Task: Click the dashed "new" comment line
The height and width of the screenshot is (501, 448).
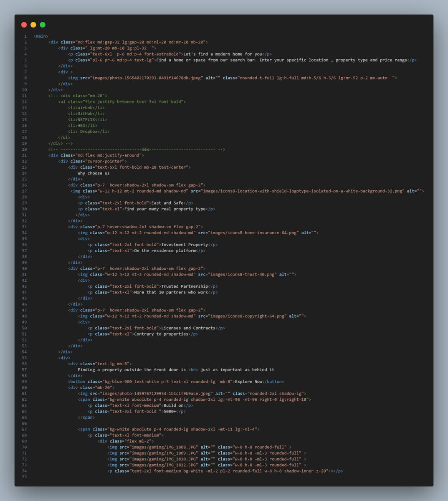Action: (137, 149)
